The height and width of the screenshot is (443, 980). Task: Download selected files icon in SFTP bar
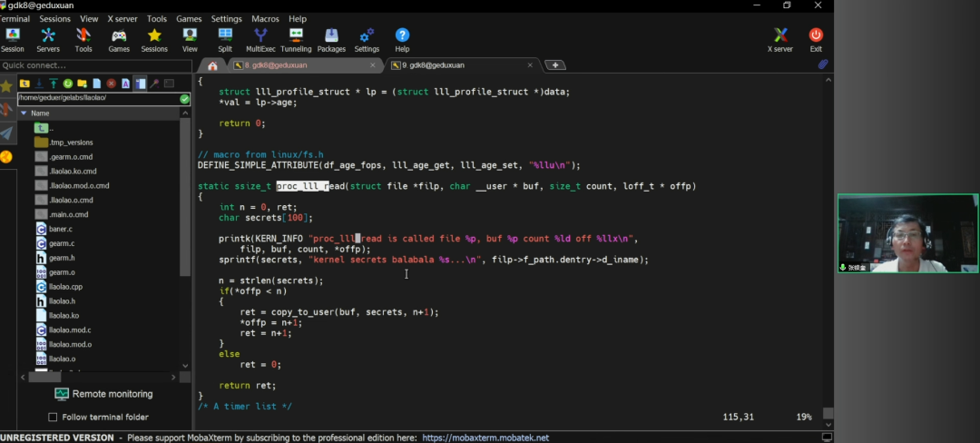(39, 84)
